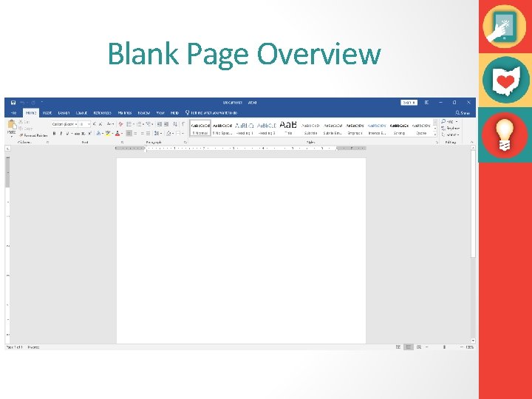Screen dimensions: 532x399
Task: Click the Decrease Font Size icon
Action: click(x=100, y=124)
